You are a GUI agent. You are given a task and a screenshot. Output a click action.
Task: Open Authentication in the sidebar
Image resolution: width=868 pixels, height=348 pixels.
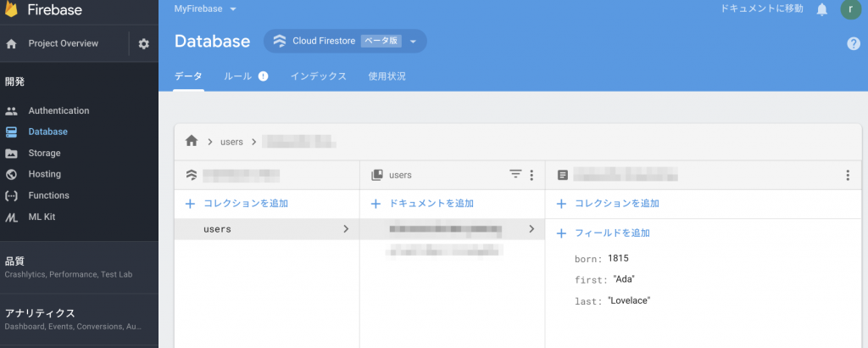tap(58, 110)
